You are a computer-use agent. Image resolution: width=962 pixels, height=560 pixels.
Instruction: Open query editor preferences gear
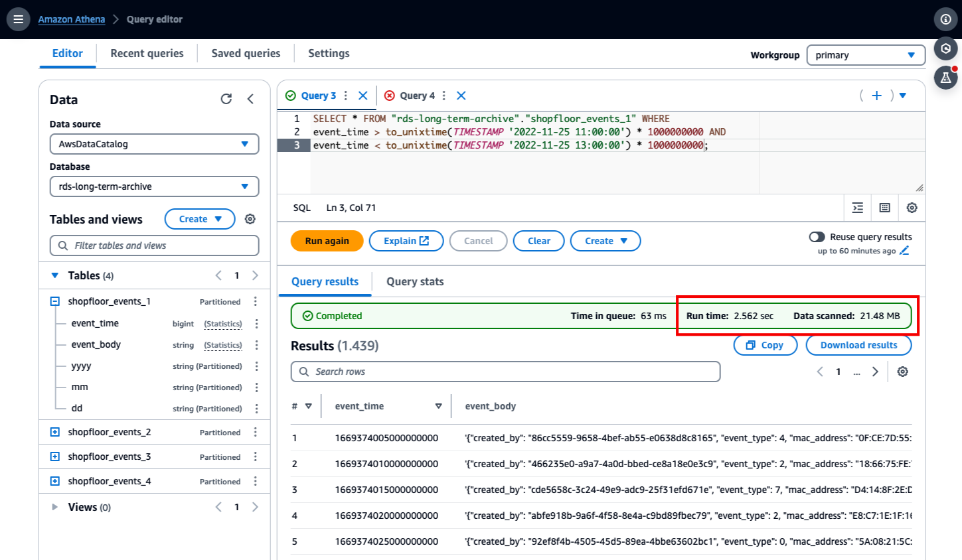pyautogui.click(x=912, y=208)
